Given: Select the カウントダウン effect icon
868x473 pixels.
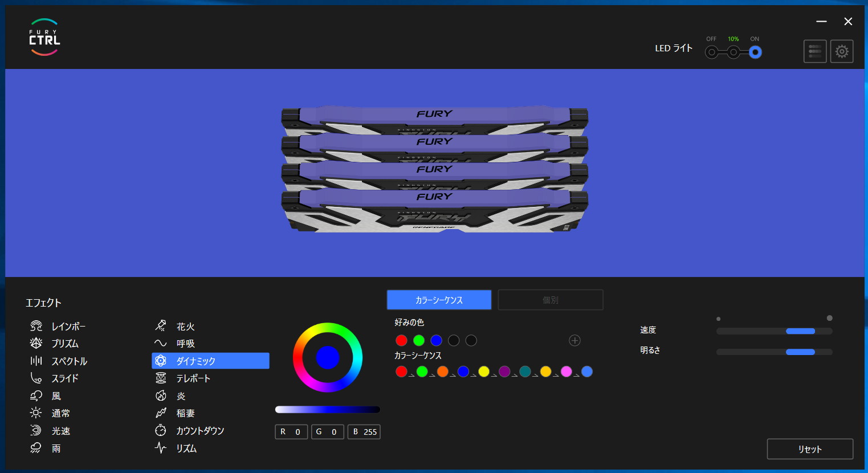Looking at the screenshot, I should tap(161, 430).
